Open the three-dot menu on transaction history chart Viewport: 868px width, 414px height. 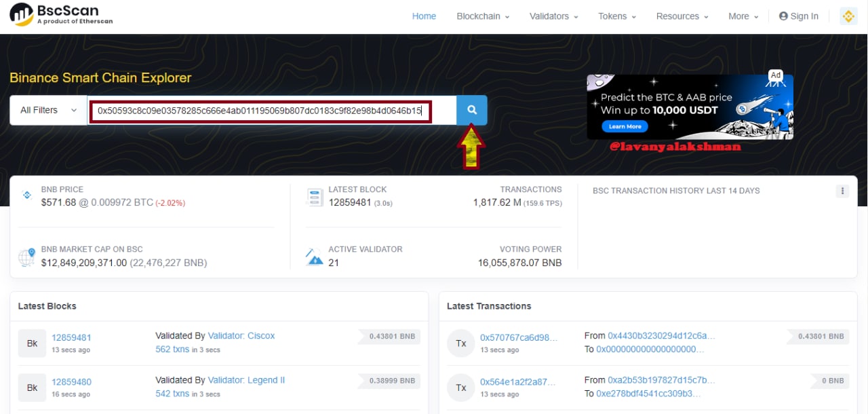(842, 191)
